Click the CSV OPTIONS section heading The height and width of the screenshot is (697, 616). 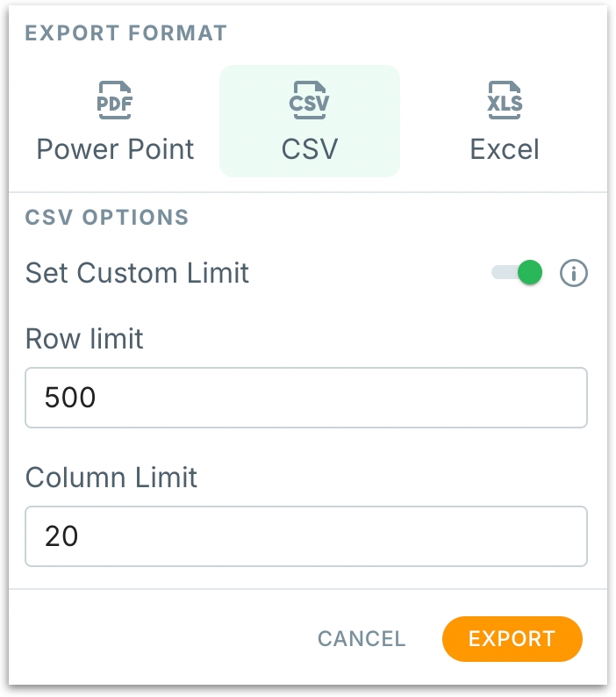(x=106, y=218)
